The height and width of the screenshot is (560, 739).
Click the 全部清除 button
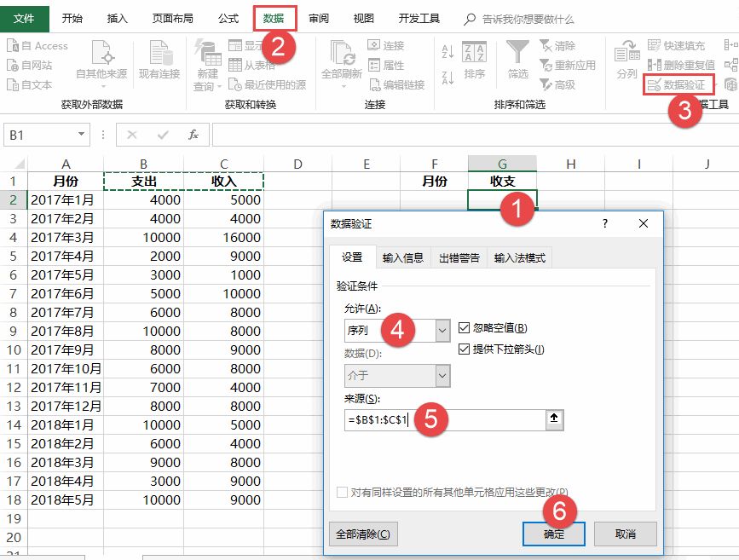[x=363, y=534]
